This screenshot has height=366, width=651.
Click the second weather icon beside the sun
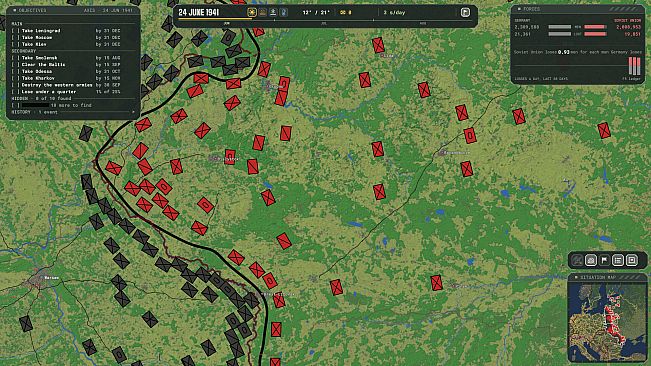click(262, 12)
